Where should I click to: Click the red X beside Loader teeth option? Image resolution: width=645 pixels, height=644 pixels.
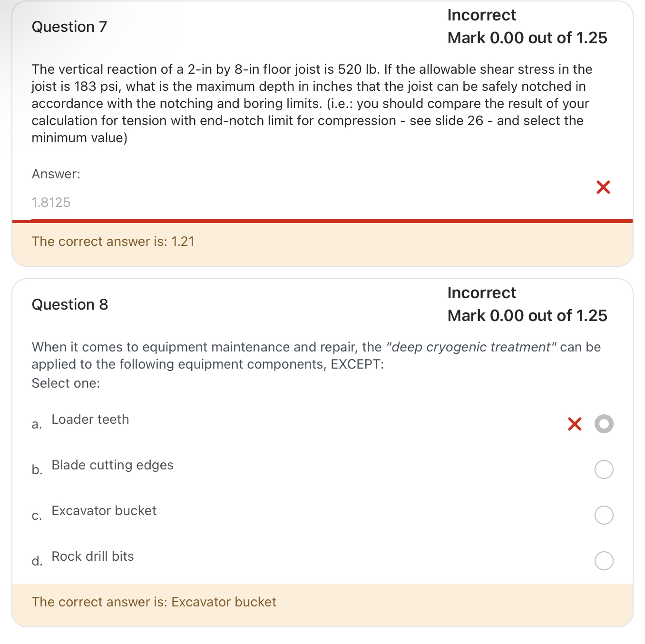pyautogui.click(x=575, y=424)
